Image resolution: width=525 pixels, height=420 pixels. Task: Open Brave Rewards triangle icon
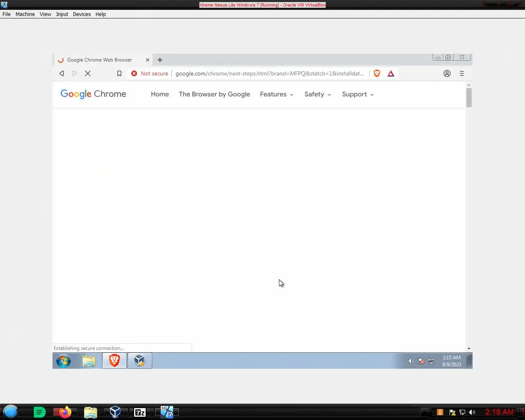[391, 73]
